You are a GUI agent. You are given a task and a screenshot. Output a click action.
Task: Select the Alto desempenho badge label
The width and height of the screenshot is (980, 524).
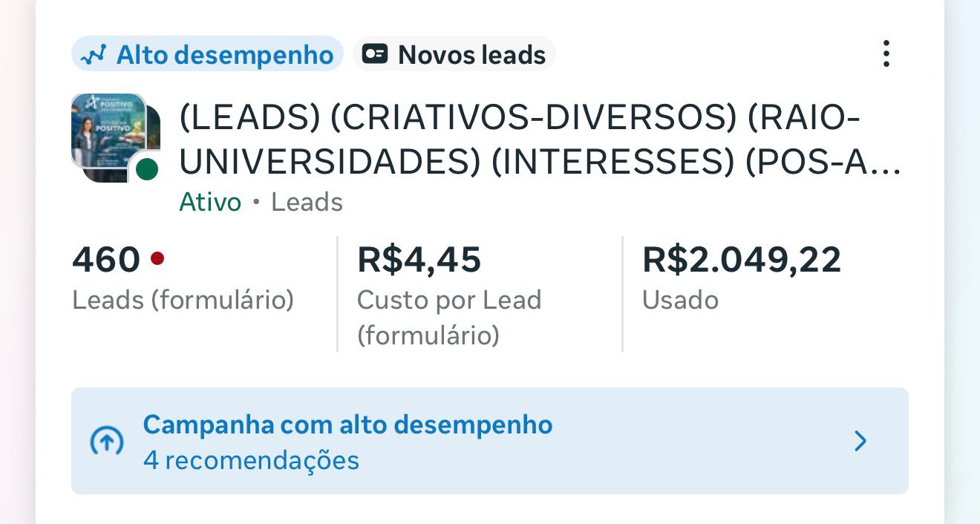click(224, 55)
